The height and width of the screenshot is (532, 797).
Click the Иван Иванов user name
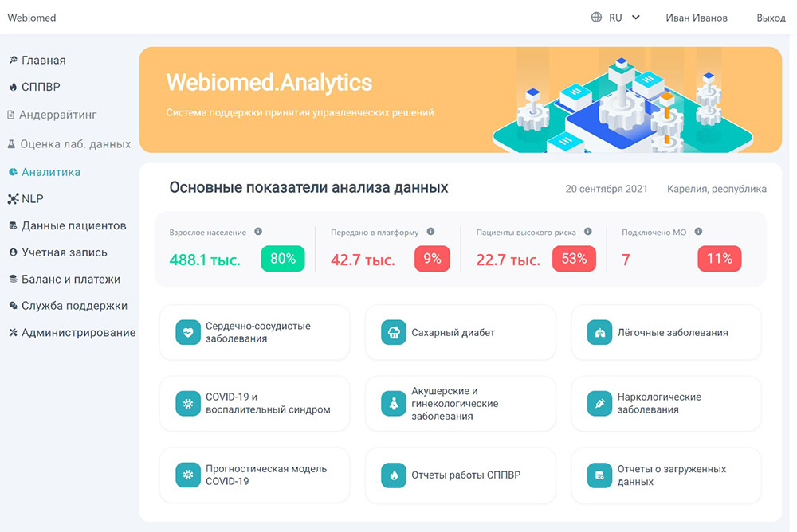(697, 18)
